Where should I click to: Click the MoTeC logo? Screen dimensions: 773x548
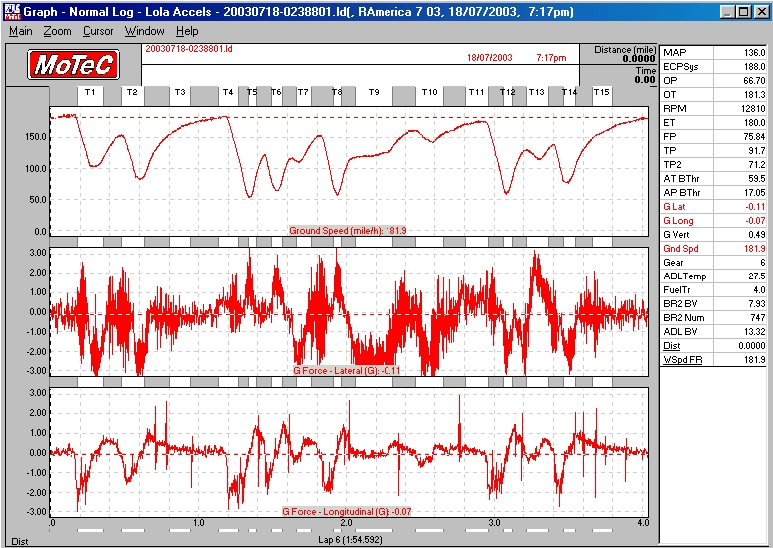tap(75, 65)
